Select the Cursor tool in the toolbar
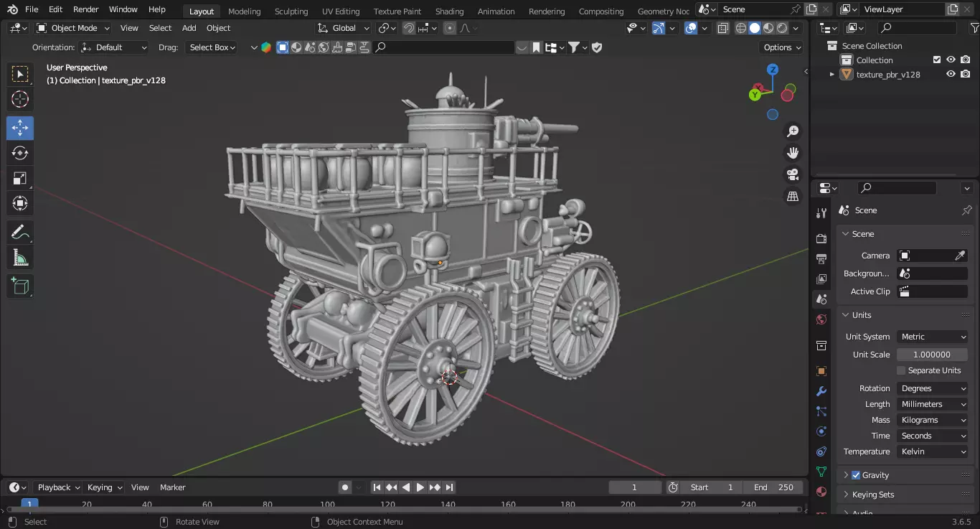Viewport: 980px width, 529px height. tap(20, 99)
